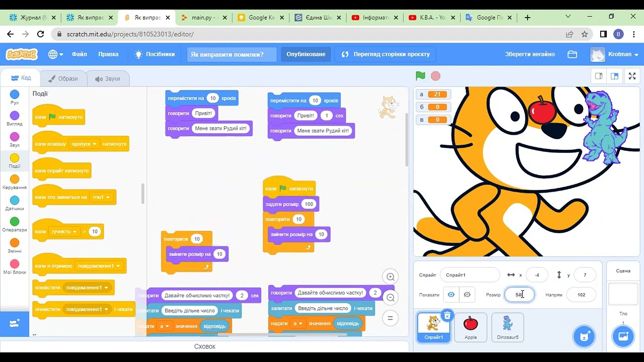Viewport: 644px width, 362px height.
Task: Open My Stuff folder icon
Action: click(572, 54)
